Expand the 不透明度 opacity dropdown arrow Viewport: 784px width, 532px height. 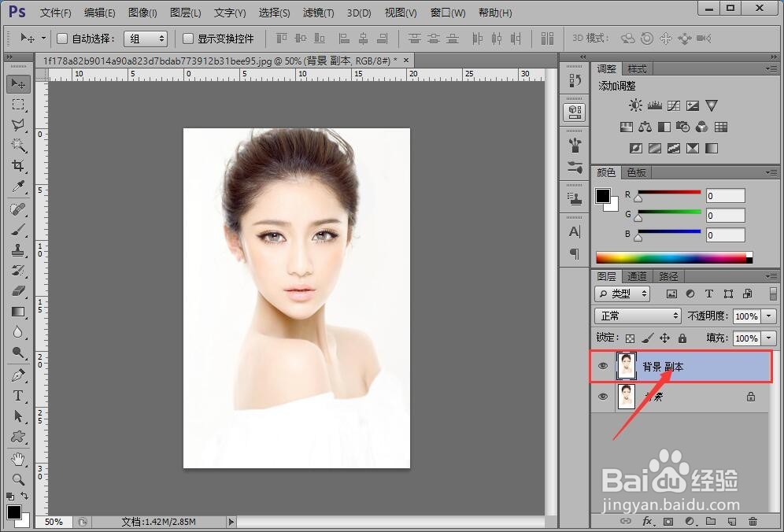[768, 316]
